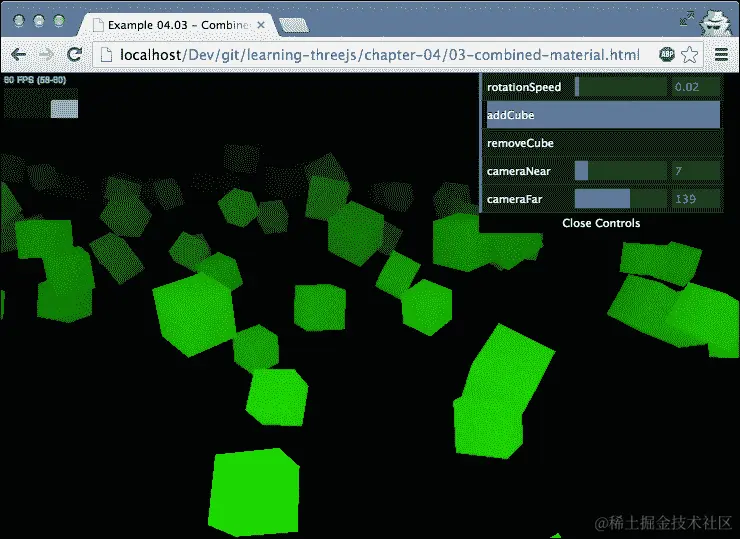The height and width of the screenshot is (539, 740).
Task: Click the browser forward arrow
Action: click(x=46, y=55)
